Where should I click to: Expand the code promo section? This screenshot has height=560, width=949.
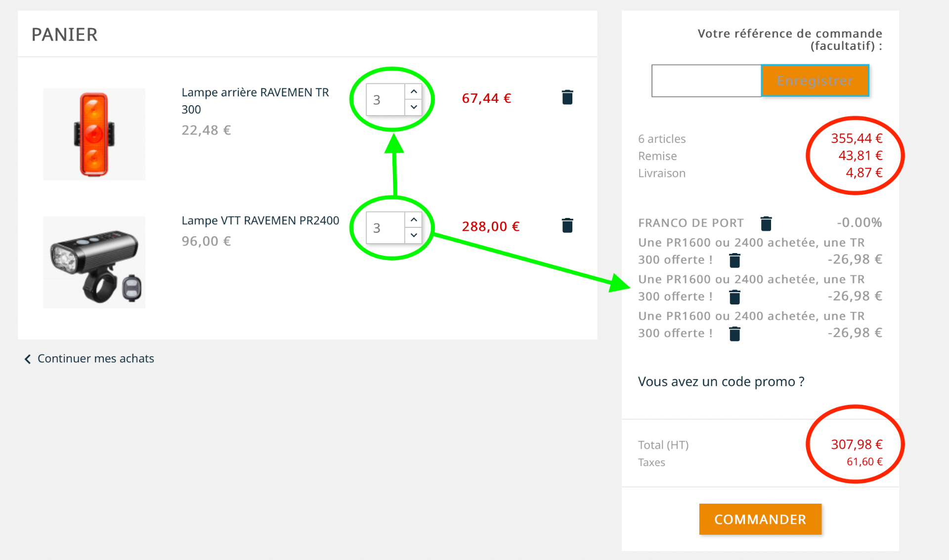(721, 382)
